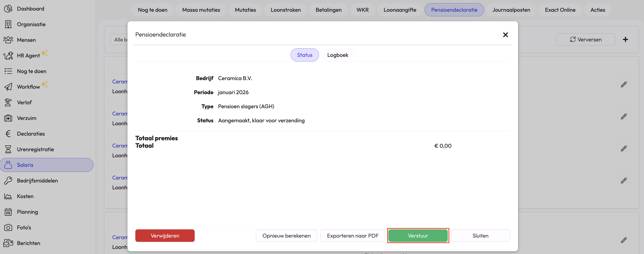Open Foto's via camera icon
The width and height of the screenshot is (644, 254).
[x=8, y=227]
